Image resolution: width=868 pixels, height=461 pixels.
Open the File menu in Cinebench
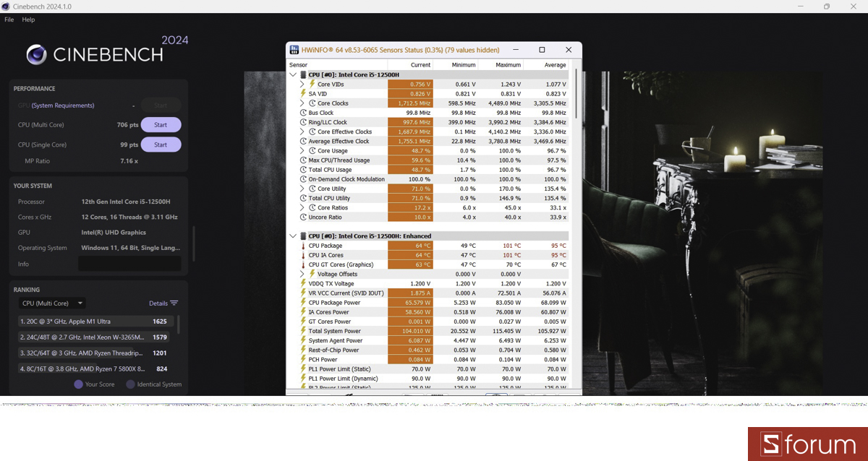[x=9, y=20]
